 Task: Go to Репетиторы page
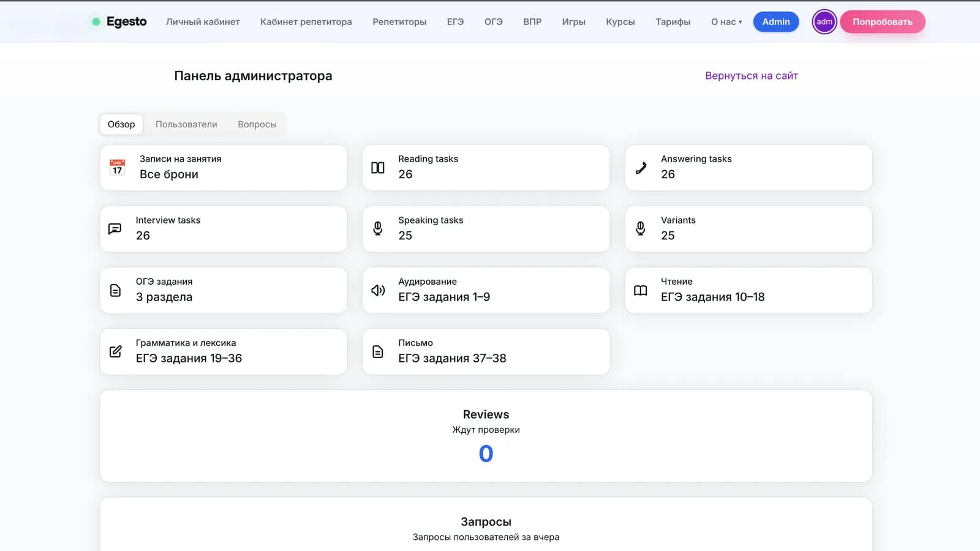click(399, 22)
